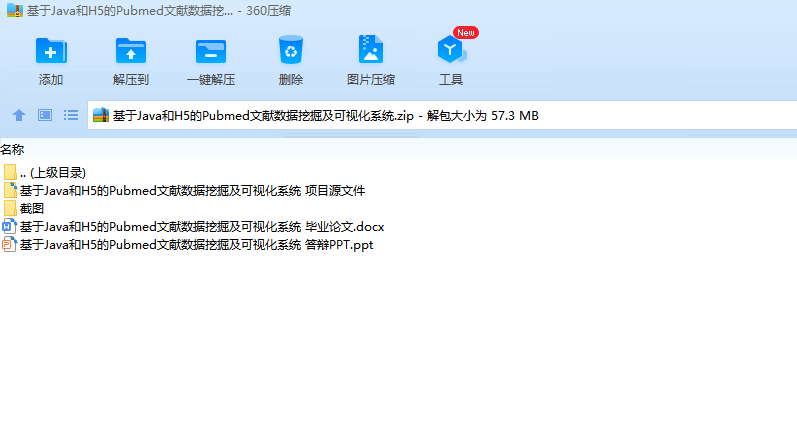Click the 360压缩 app icon in the title bar
The image size is (797, 425).
pyautogui.click(x=15, y=10)
